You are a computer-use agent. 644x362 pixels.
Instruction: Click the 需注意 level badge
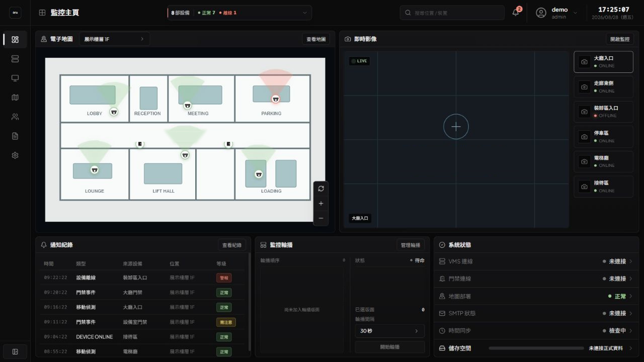point(226,322)
